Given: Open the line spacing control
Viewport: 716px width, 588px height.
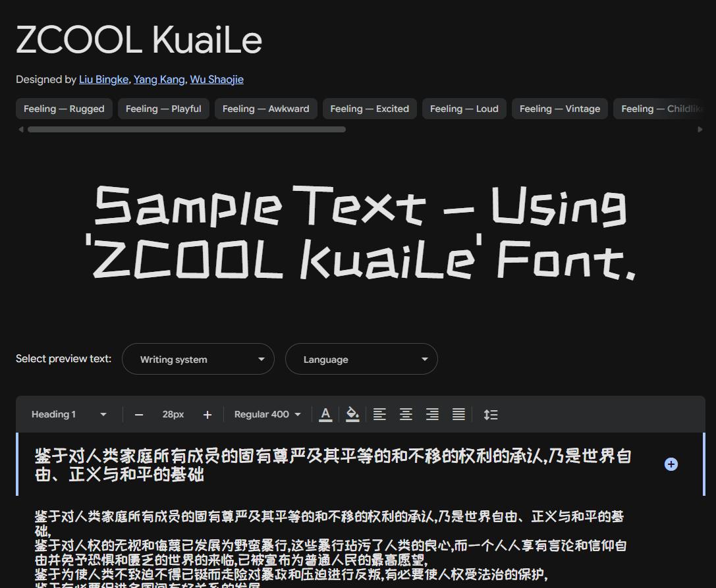Looking at the screenshot, I should coord(491,415).
